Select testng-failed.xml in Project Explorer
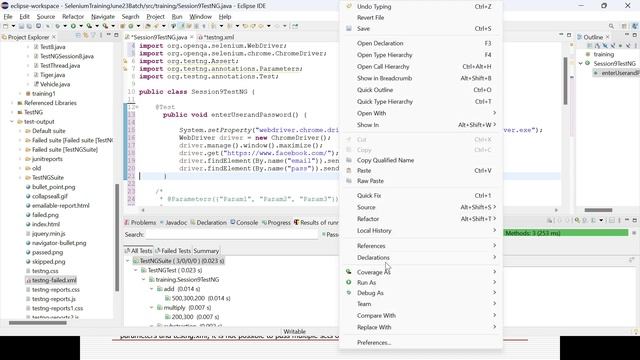Viewport: 640px width, 360px height. coord(54,280)
